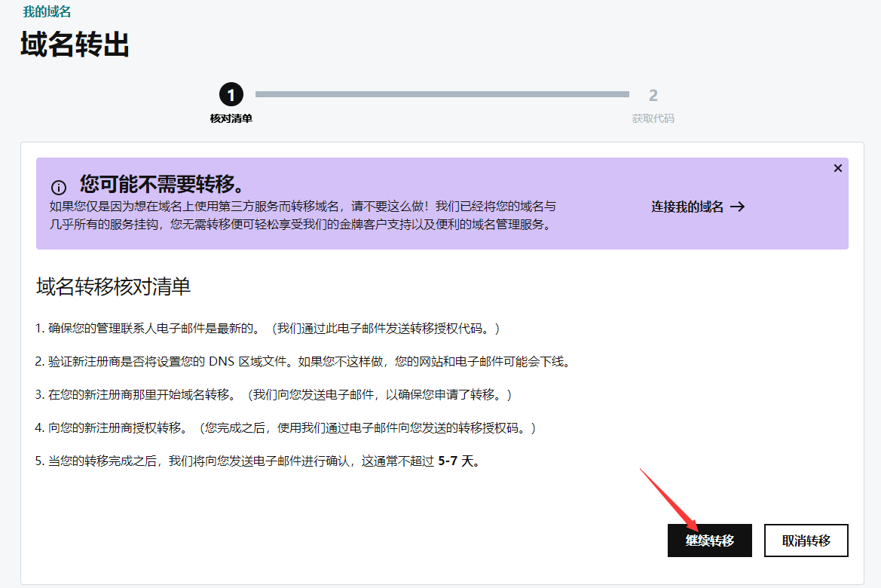This screenshot has height=588, width=881.
Task: Click the bold 5-7 天 text
Action: coord(459,461)
